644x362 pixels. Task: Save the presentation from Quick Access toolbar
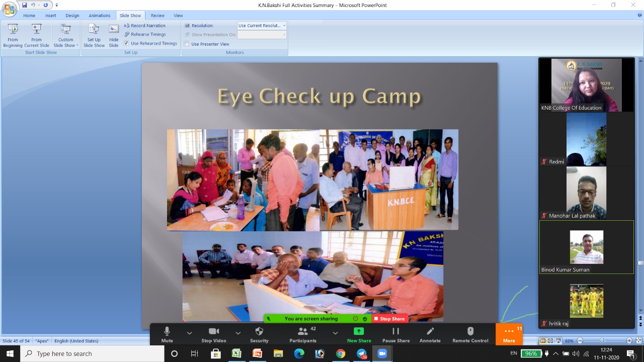pos(24,5)
